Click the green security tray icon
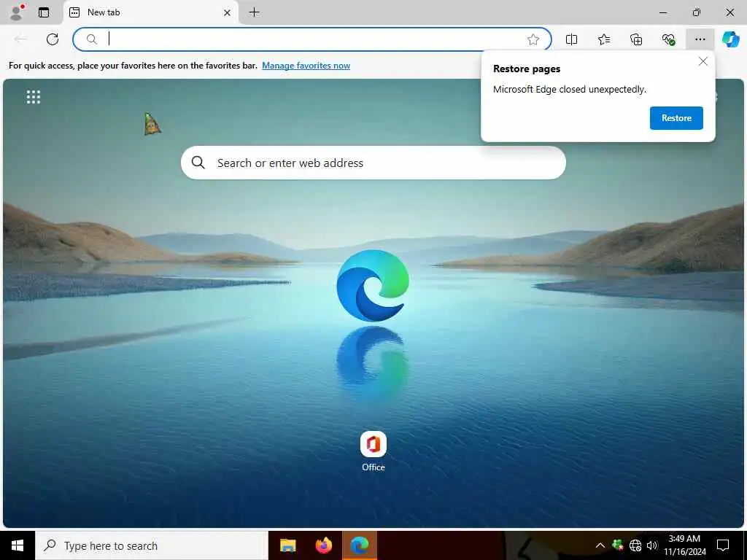 [x=618, y=544]
